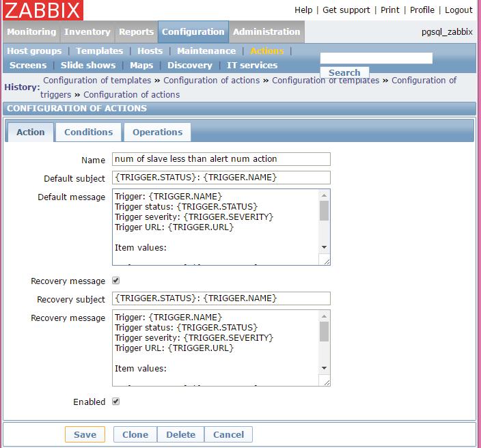Toggle the Recovery message checkbox

coord(115,281)
